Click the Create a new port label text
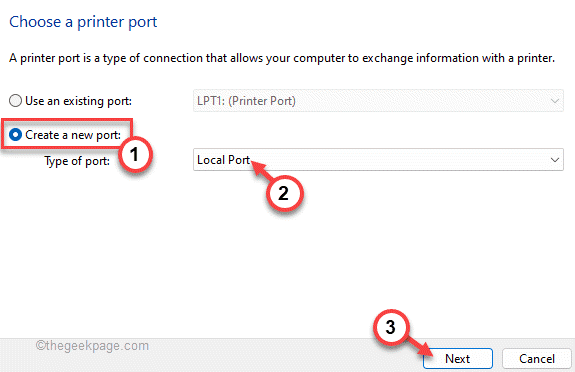Image resolution: width=575 pixels, height=372 pixels. 73,135
